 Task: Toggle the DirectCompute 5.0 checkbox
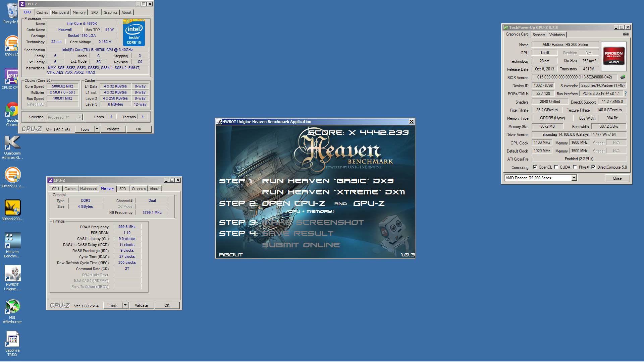(x=593, y=167)
